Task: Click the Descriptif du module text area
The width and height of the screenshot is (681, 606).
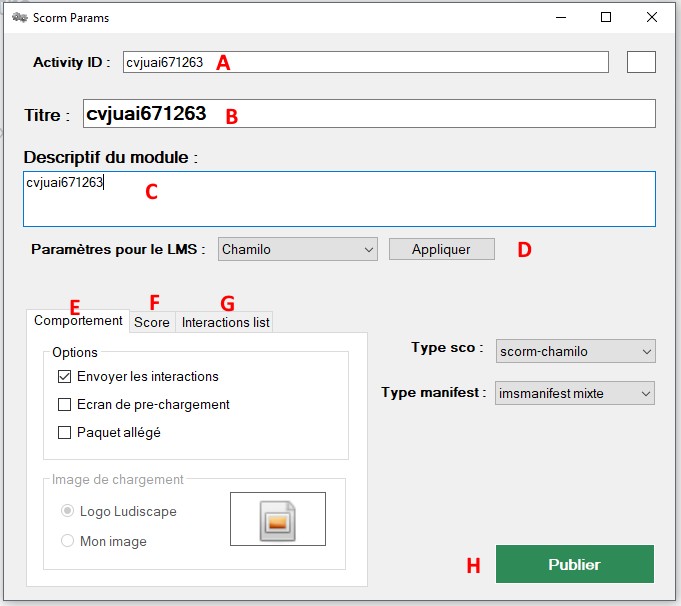Action: tap(340, 200)
